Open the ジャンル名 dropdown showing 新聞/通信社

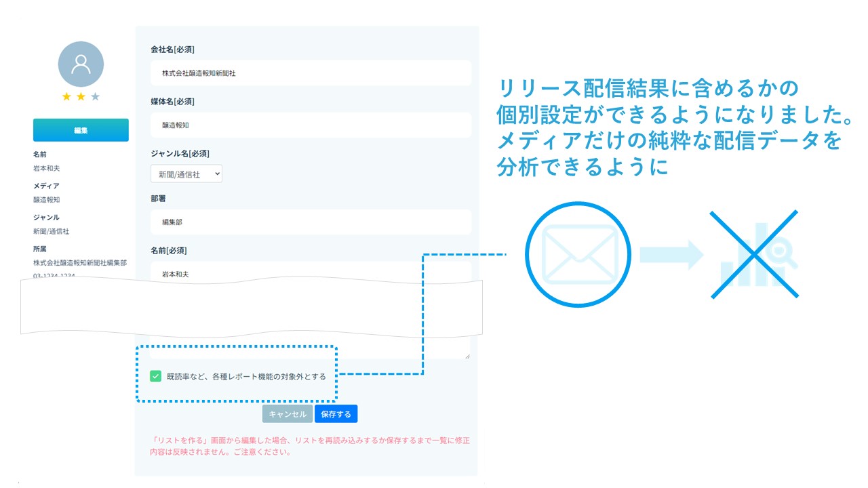[x=186, y=174]
